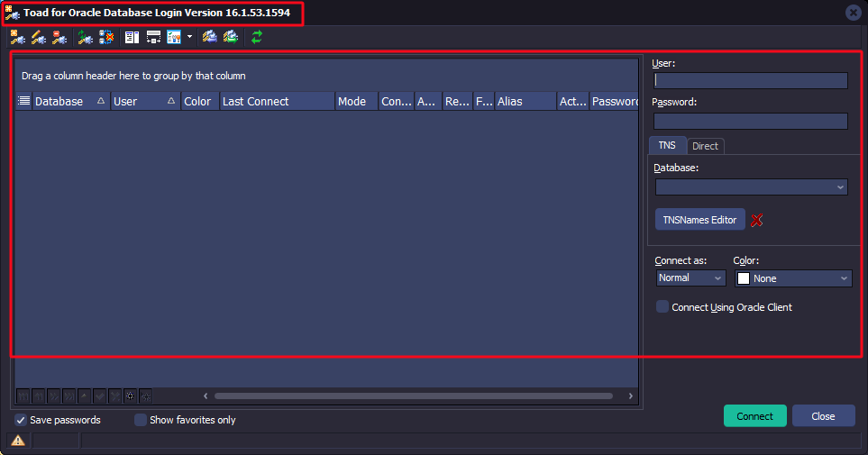Click the Color column header
This screenshot has width=868, height=455.
pos(200,101)
